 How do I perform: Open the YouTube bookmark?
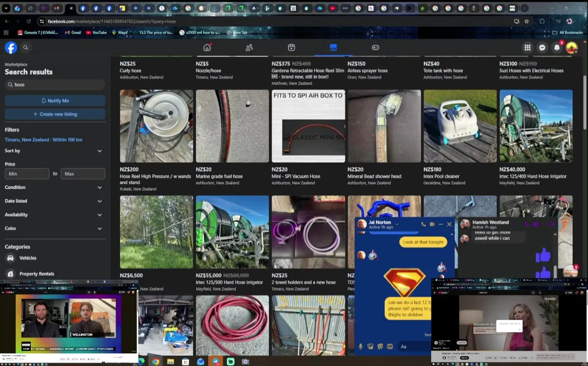[x=96, y=33]
